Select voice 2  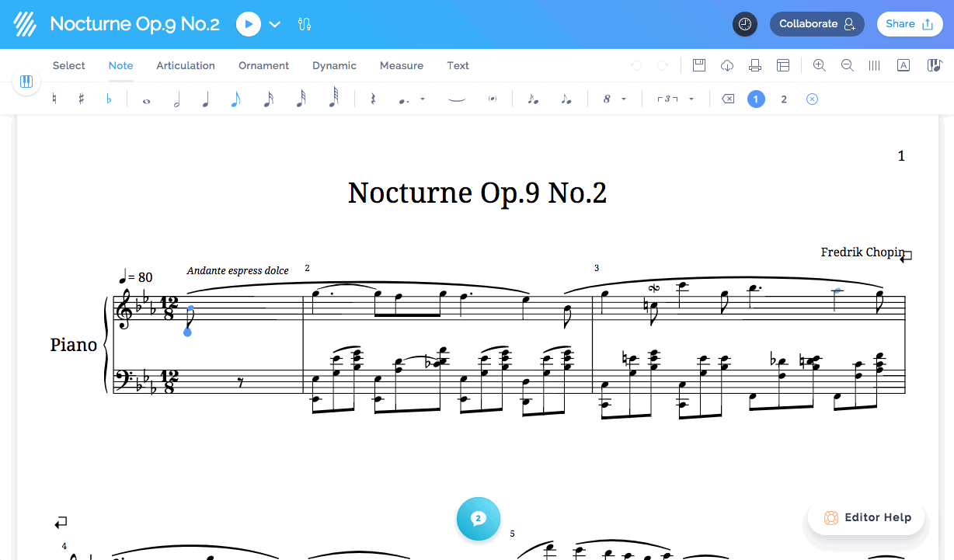[x=784, y=99]
